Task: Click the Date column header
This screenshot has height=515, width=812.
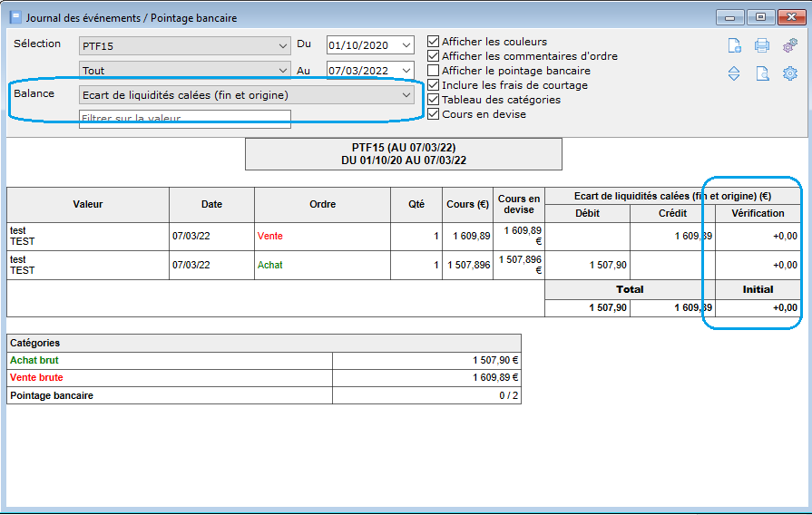Action: pyautogui.click(x=211, y=204)
